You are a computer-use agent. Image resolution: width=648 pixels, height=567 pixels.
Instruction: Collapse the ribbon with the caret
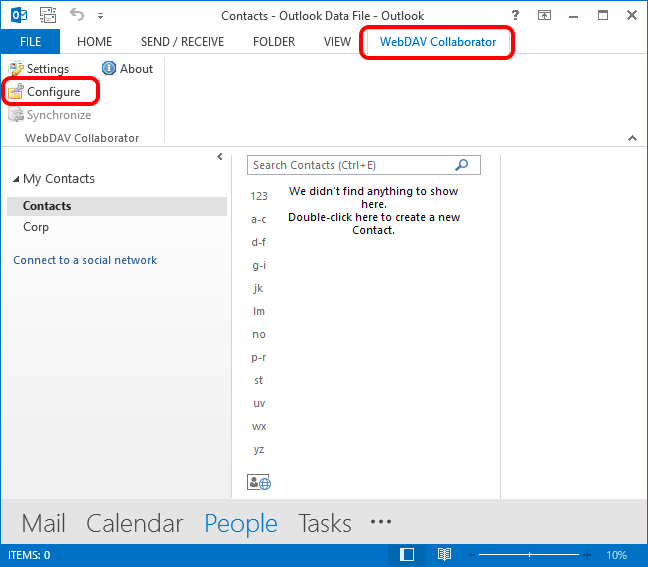(632, 138)
